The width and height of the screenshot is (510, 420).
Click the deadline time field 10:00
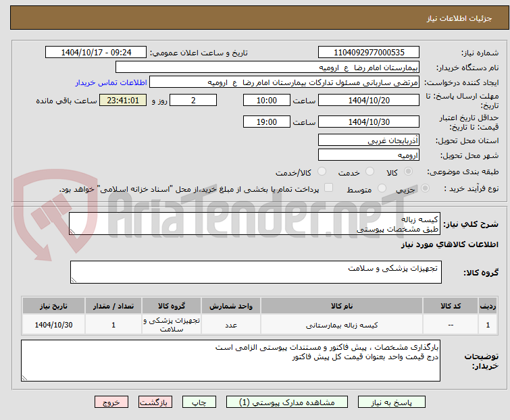click(x=267, y=100)
